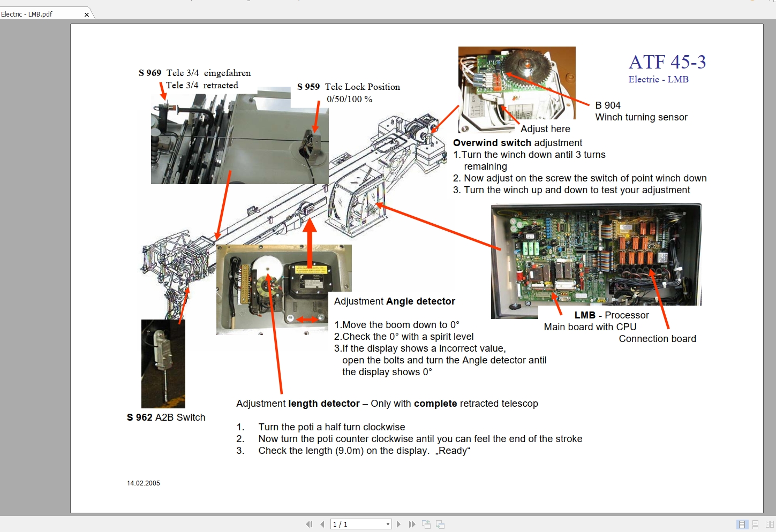Close the Electric - LMB.pdf document tab
The image size is (776, 532).
coord(86,14)
